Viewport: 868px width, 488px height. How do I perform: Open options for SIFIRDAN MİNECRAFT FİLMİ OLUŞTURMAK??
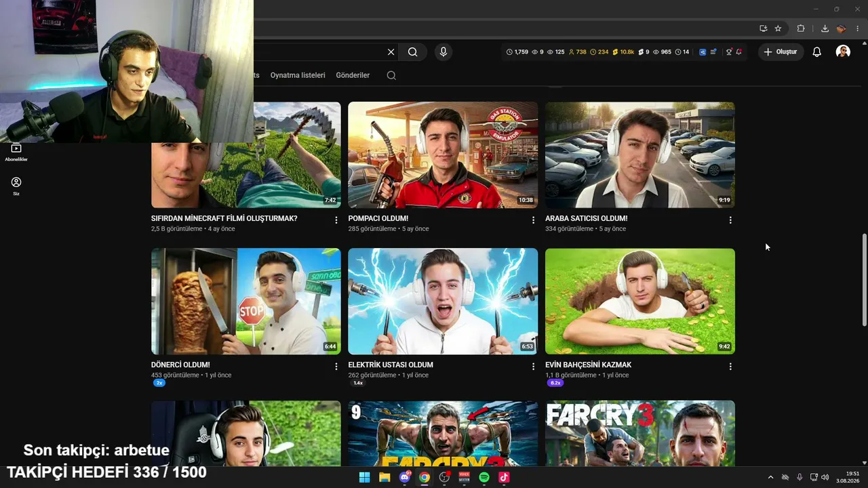[336, 220]
